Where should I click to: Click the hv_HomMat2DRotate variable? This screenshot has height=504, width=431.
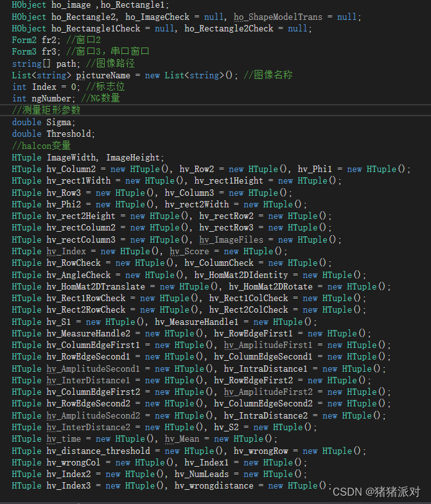click(x=271, y=287)
